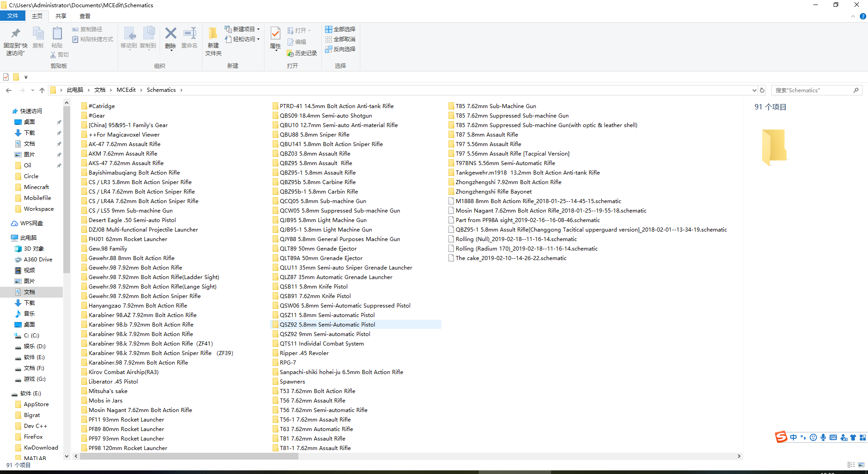Image resolution: width=868 pixels, height=474 pixels.
Task: Switch to the 查看 ribbon tab
Action: (85, 16)
